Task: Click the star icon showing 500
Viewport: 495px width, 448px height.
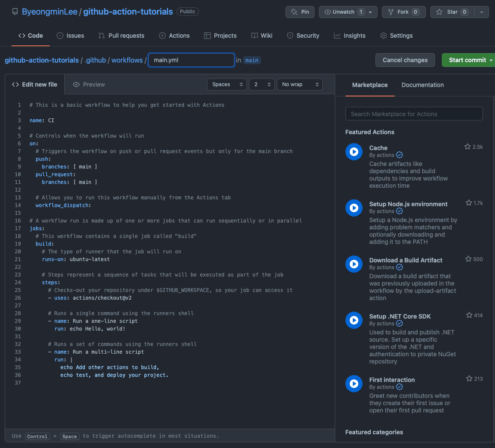Action: click(x=468, y=259)
